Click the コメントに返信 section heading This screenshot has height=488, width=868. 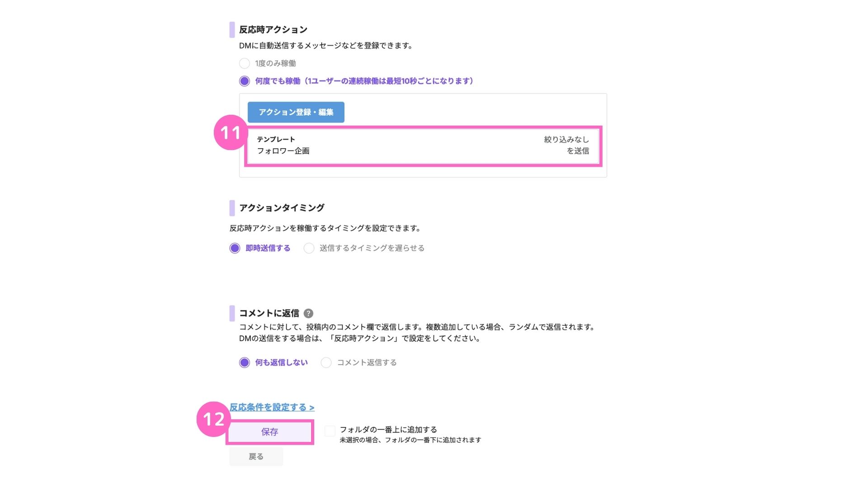tap(269, 313)
